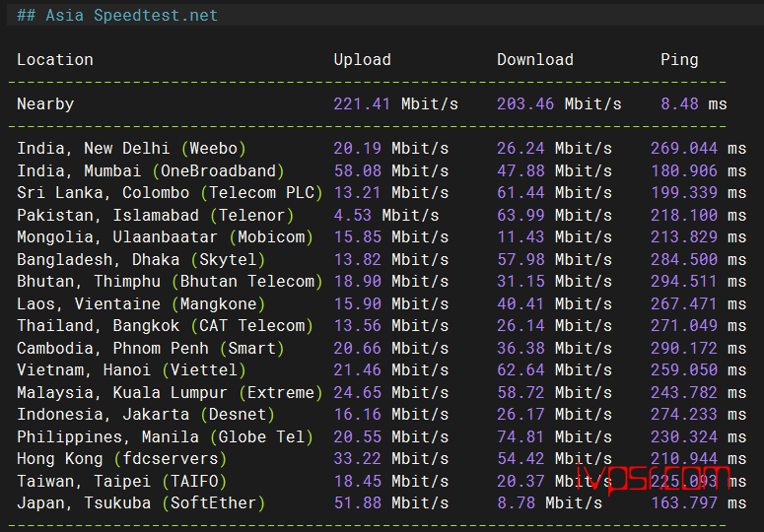This screenshot has width=764, height=532.
Task: Click Taipei upload value 18.45
Action: 357,481
